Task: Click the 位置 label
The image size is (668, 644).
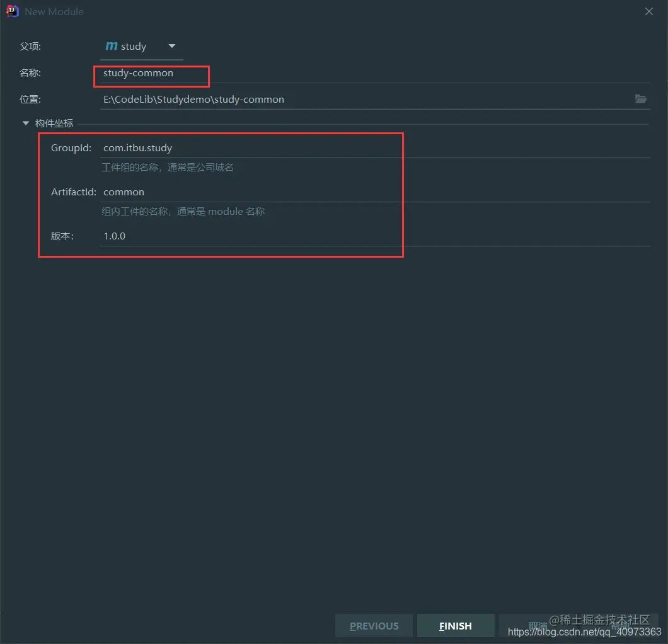Action: [x=30, y=100]
